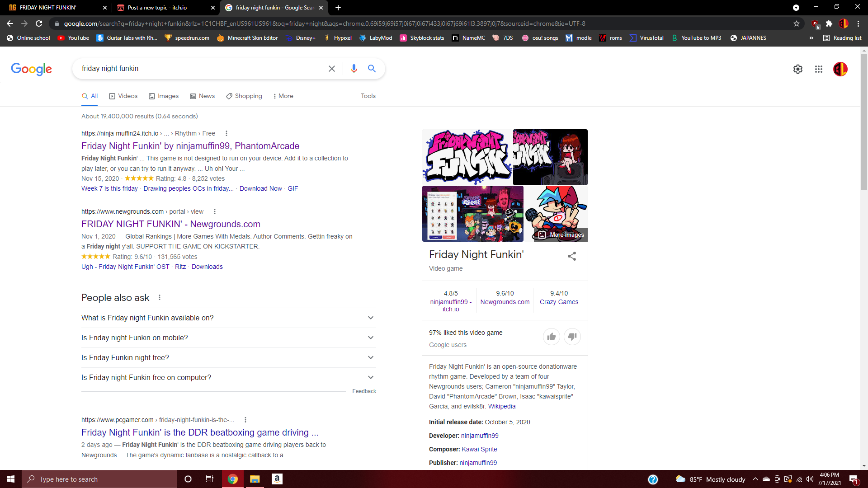Open the FRIDAY NIGHT FUNKIN' Newgrounds.com result
The height and width of the screenshot is (488, 868).
point(171,224)
